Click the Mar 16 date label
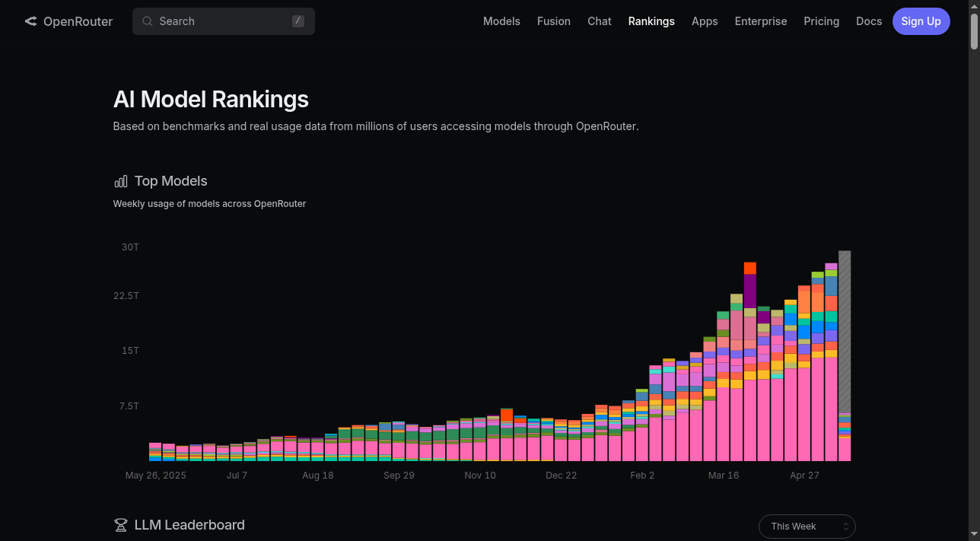980x541 pixels. click(x=724, y=476)
